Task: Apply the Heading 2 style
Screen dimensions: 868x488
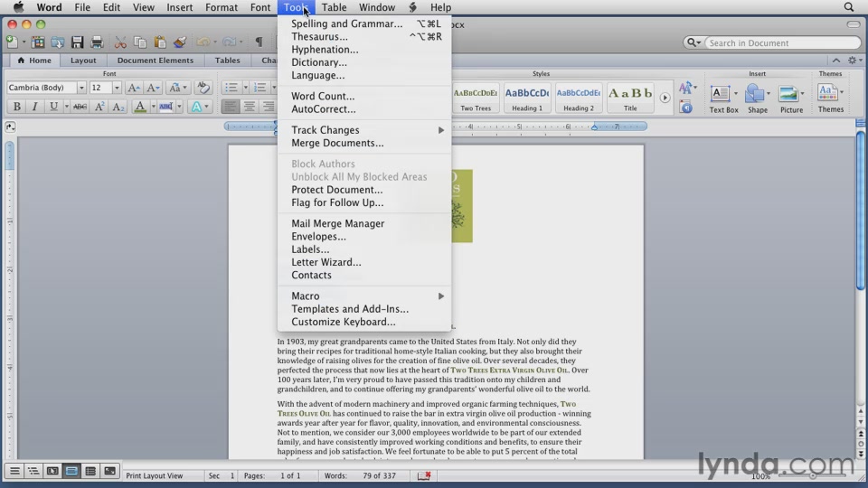Action: [x=579, y=98]
